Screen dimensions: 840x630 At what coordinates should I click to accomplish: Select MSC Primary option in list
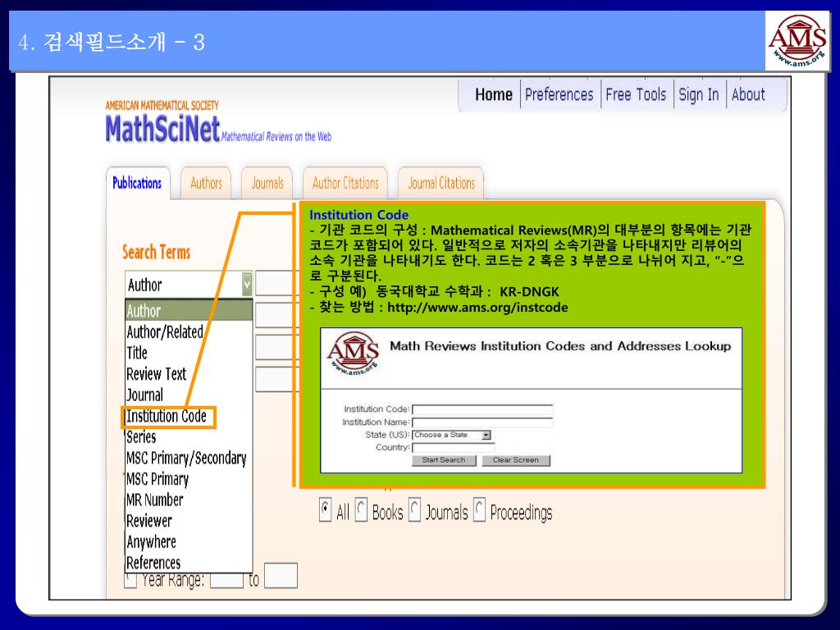pos(157,479)
